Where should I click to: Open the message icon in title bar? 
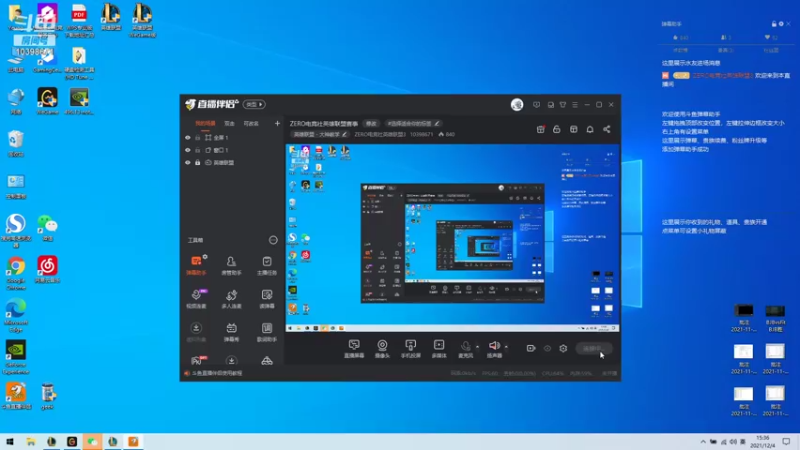tap(536, 105)
